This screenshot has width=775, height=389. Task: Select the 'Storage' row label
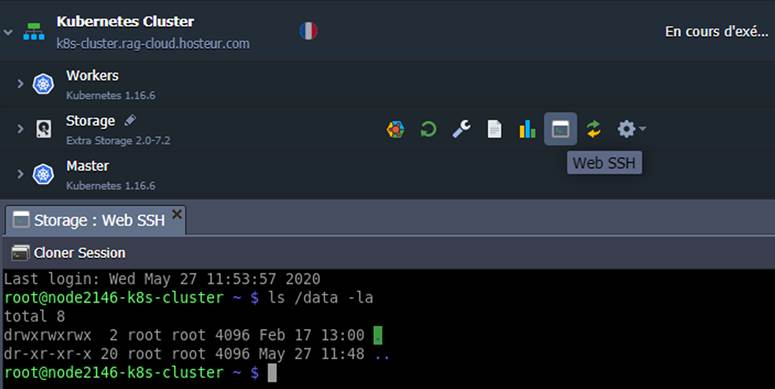(90, 121)
